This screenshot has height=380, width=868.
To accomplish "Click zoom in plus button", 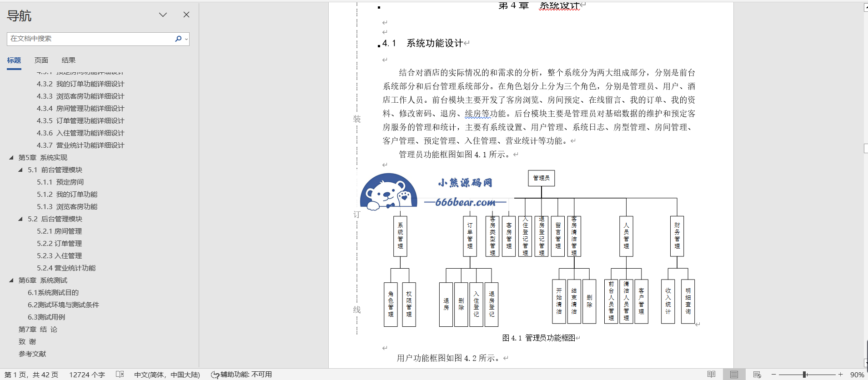I will (x=841, y=375).
